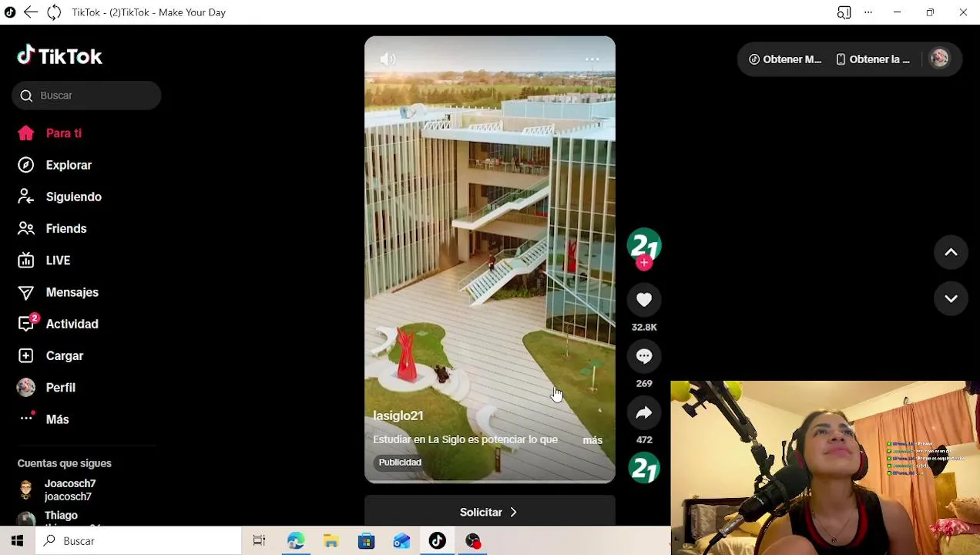
Task: Like the video with the heart icon
Action: (644, 300)
